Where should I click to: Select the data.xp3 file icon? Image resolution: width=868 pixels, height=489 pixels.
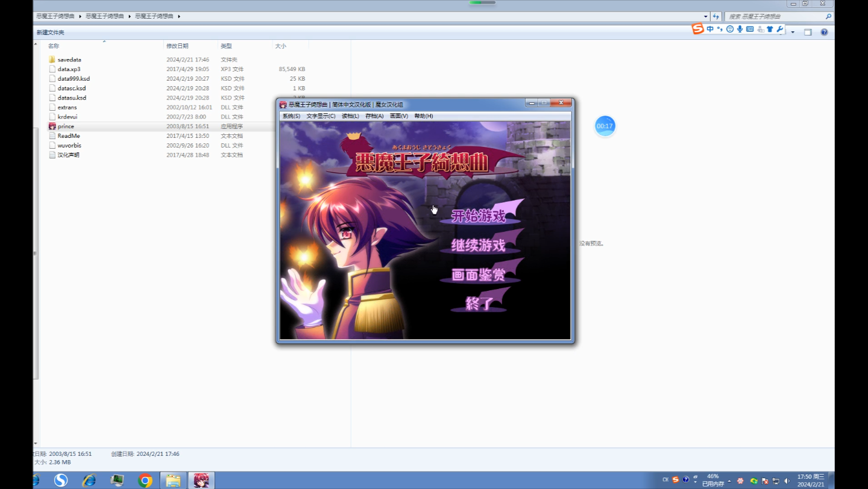[x=52, y=69]
